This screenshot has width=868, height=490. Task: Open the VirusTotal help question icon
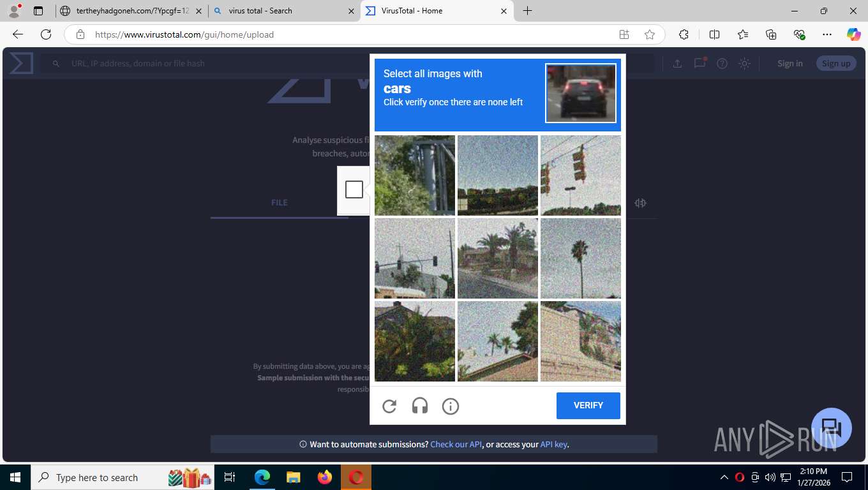pos(722,63)
